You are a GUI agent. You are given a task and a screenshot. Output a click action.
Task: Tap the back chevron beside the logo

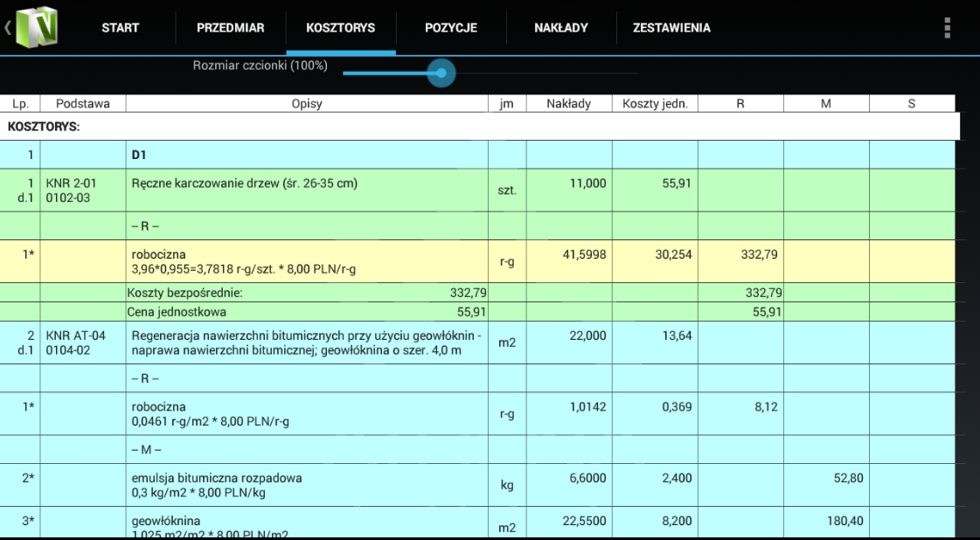coord(8,27)
